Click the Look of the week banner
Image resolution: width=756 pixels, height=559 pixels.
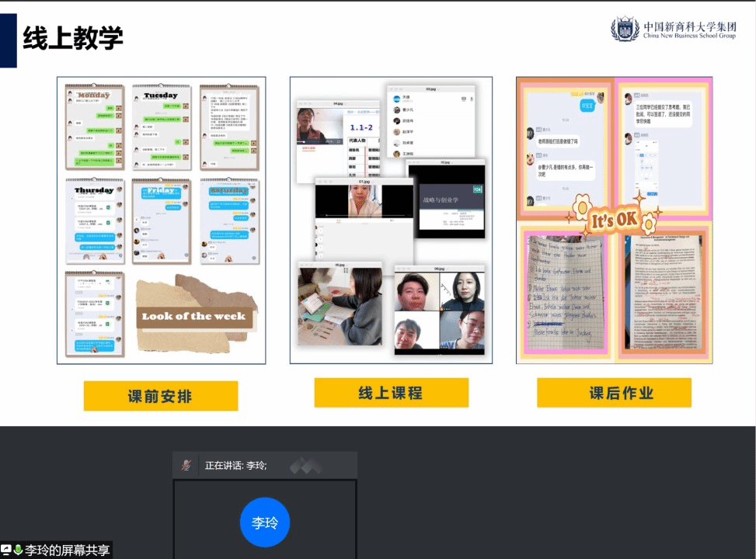196,315
